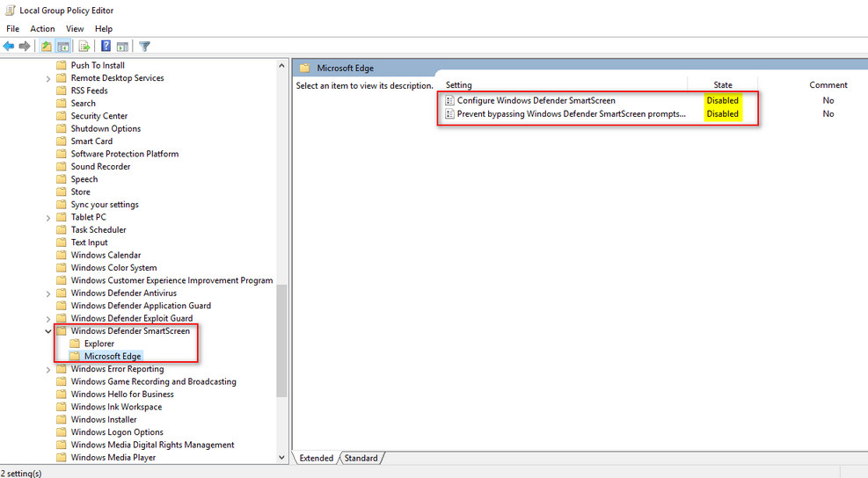868x478 pixels.
Task: Click the tree pane scrollbar thumb
Action: click(x=281, y=341)
